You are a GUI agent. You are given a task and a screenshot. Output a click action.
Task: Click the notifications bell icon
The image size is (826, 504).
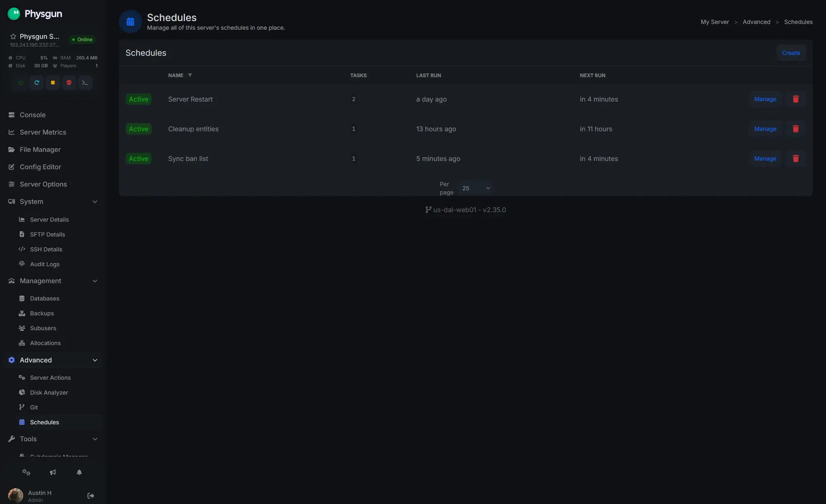[79, 472]
